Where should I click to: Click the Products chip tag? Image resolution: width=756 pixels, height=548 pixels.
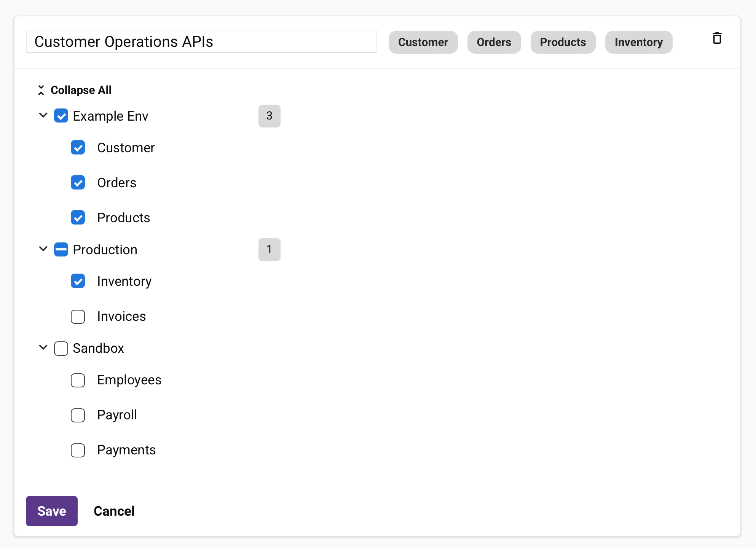coord(563,42)
